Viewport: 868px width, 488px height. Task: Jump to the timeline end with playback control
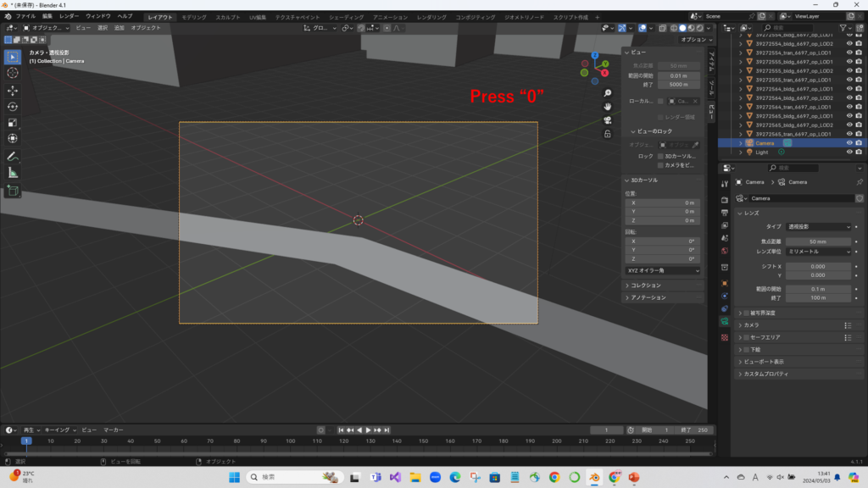pyautogui.click(x=387, y=430)
